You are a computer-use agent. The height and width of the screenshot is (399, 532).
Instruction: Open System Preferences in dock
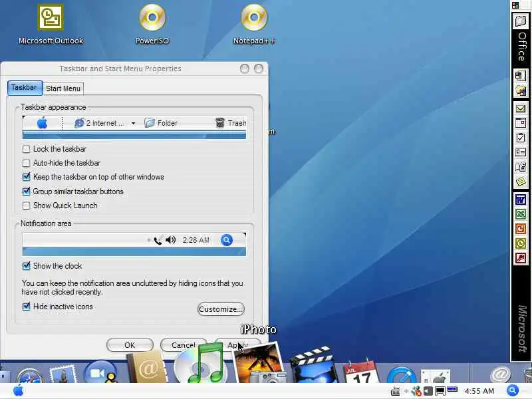point(436,376)
